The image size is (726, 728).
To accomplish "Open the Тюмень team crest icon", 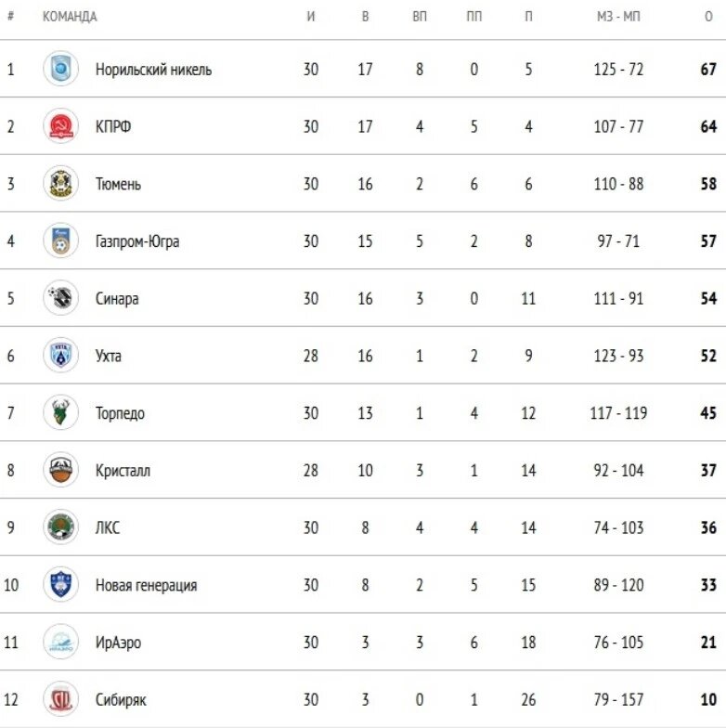I will click(61, 184).
